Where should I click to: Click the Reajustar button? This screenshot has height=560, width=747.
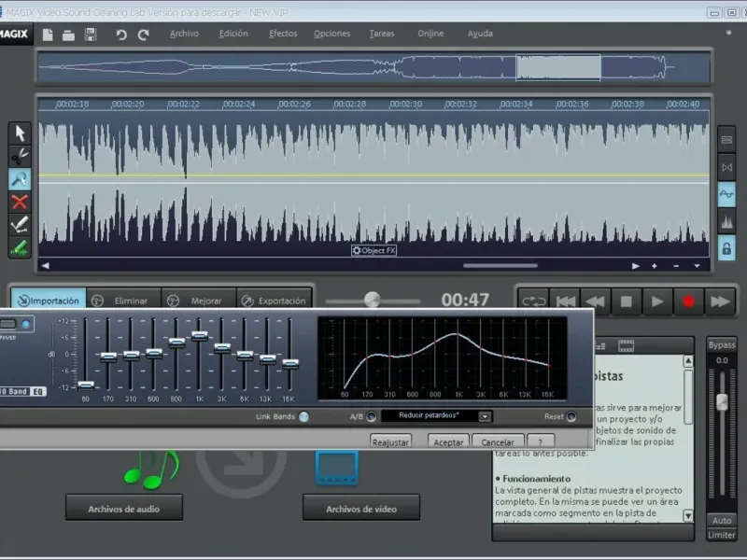coord(390,441)
